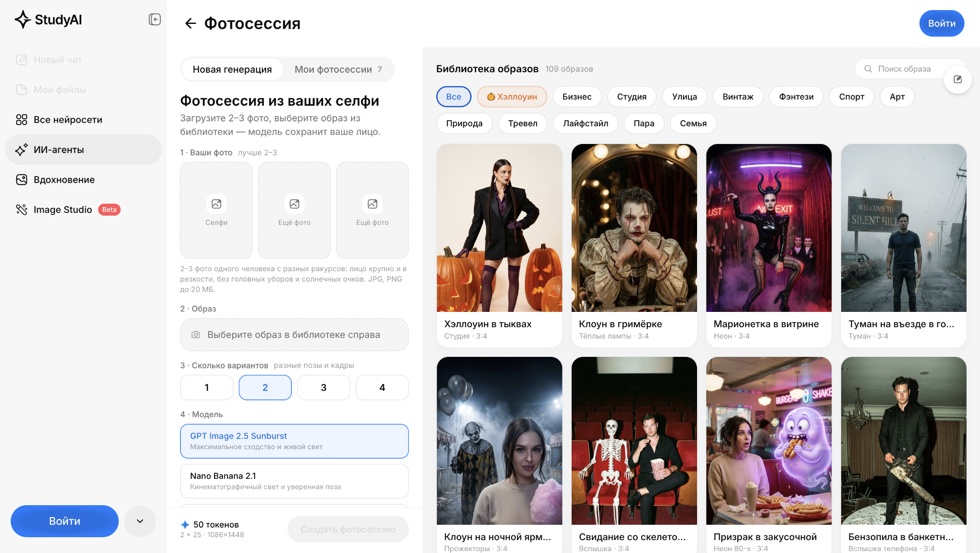Filter looks by Лайфстайл
980x553 pixels.
(586, 123)
